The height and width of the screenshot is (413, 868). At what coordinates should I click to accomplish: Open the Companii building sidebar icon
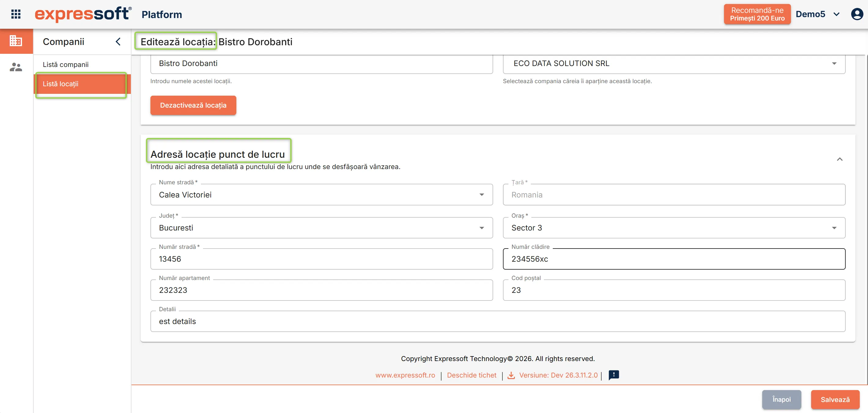(x=16, y=41)
